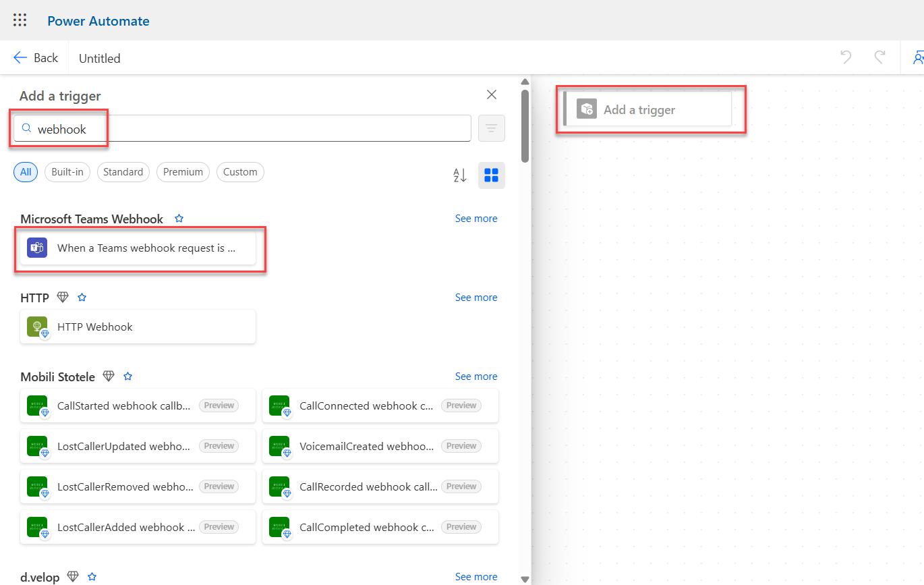The image size is (924, 585).
Task: Choose CallRecorded webhook trigger
Action: tap(380, 486)
